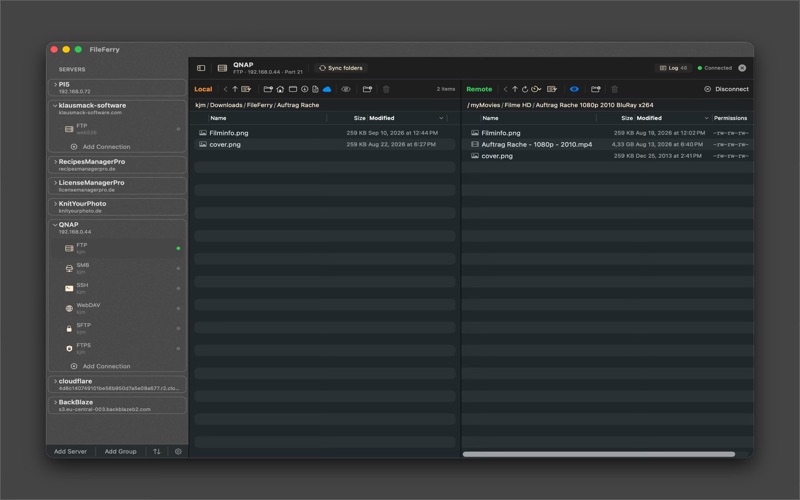Click Sync folders button
The height and width of the screenshot is (500, 800).
point(341,68)
